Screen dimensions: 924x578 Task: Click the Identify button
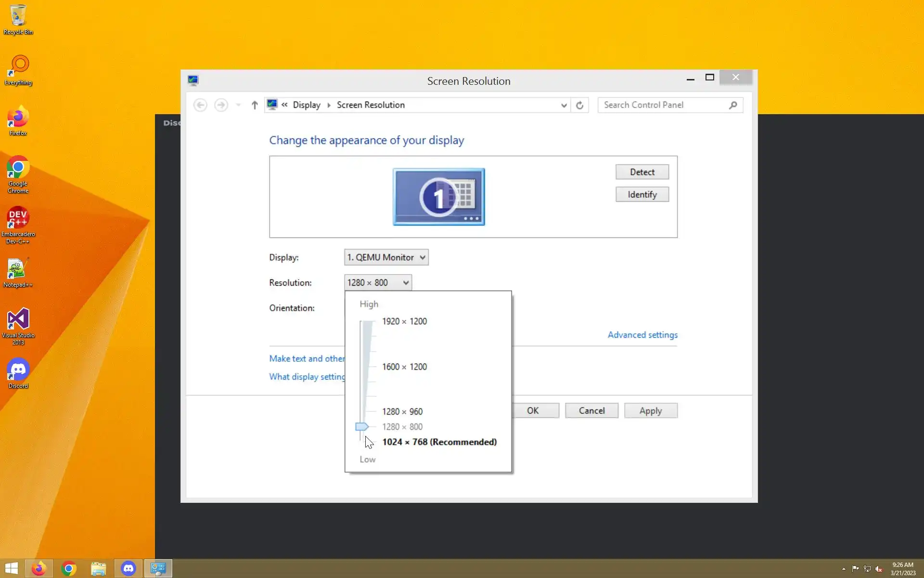tap(642, 195)
